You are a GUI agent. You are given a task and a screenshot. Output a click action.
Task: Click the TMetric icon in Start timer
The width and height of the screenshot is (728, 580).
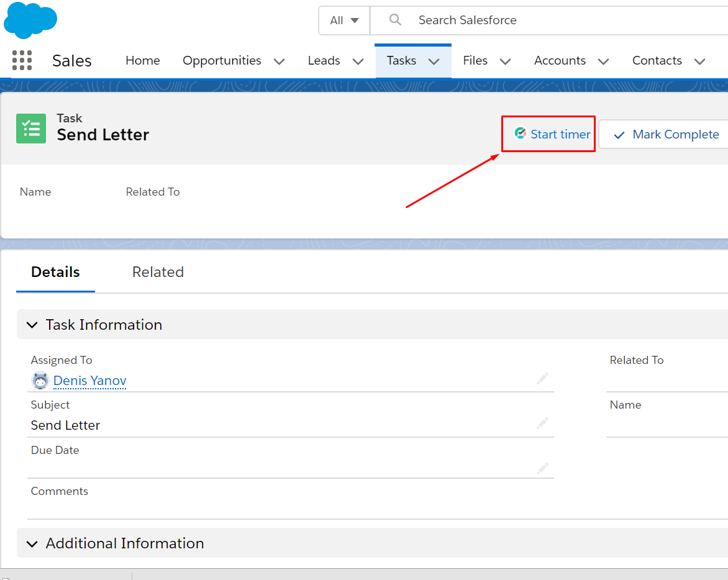(x=521, y=134)
